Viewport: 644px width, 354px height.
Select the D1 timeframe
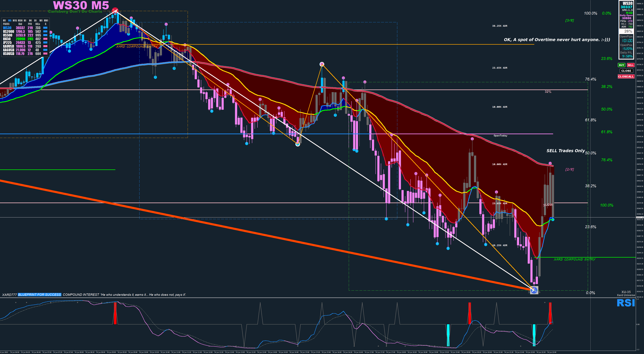click(36, 20)
